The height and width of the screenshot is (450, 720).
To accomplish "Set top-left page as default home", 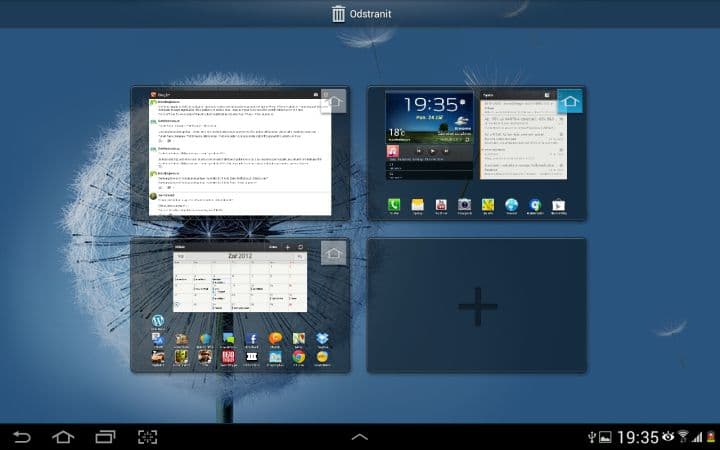I will point(335,101).
